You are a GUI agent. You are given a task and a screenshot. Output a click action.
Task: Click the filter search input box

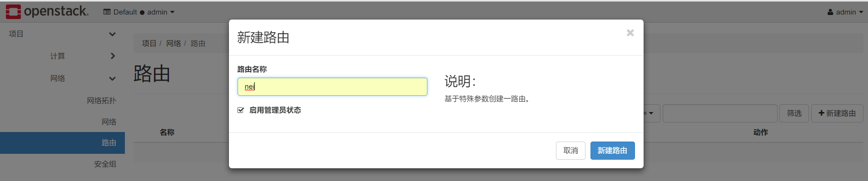click(x=720, y=113)
